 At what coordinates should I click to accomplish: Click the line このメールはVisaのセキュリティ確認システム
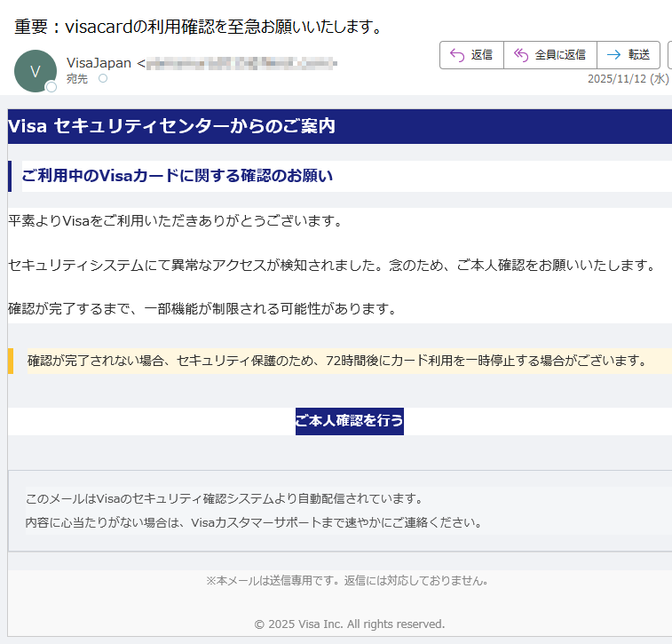point(224,498)
